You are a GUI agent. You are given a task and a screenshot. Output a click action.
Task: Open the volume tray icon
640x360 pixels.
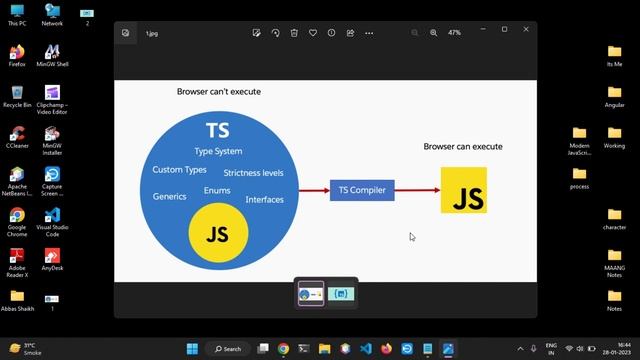580,349
